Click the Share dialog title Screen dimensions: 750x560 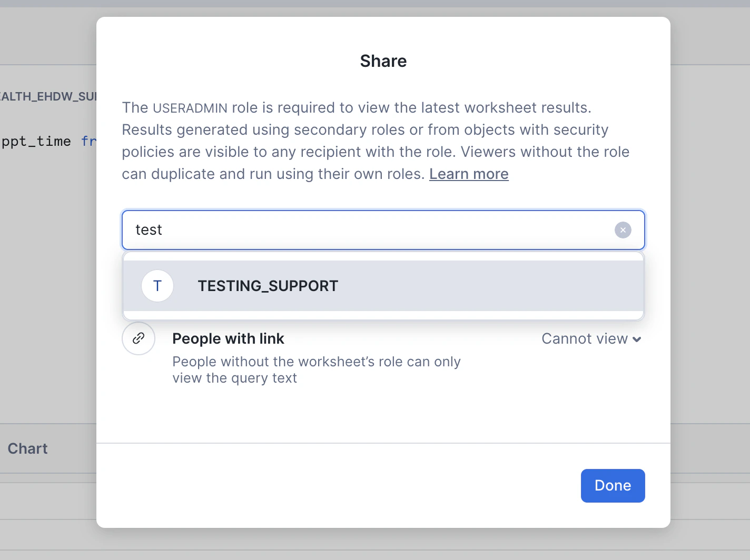383,61
